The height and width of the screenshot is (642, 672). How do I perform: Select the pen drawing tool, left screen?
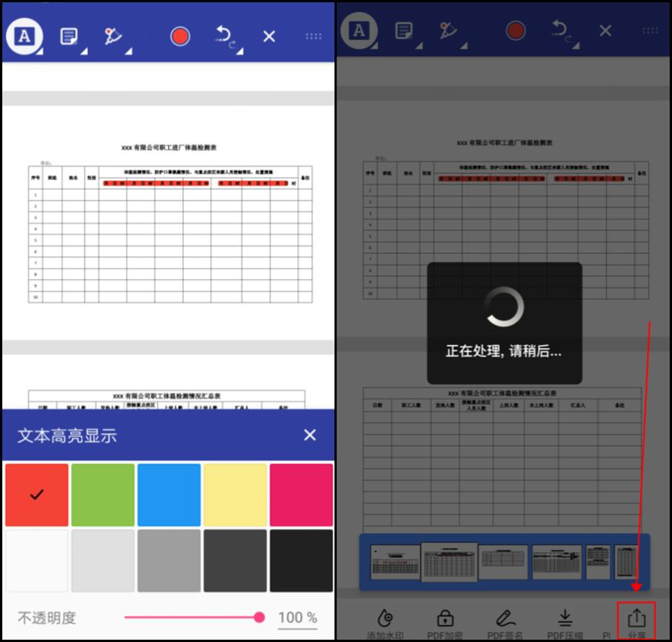[113, 36]
